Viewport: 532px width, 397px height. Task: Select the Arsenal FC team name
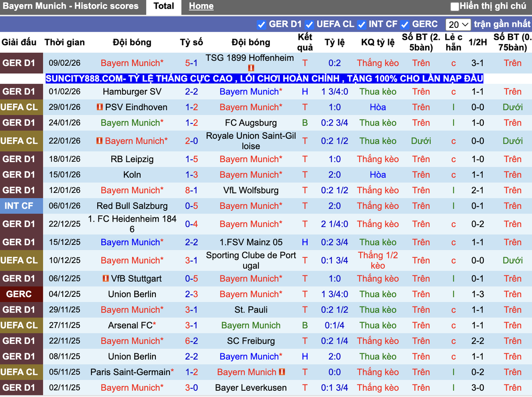tap(131, 325)
